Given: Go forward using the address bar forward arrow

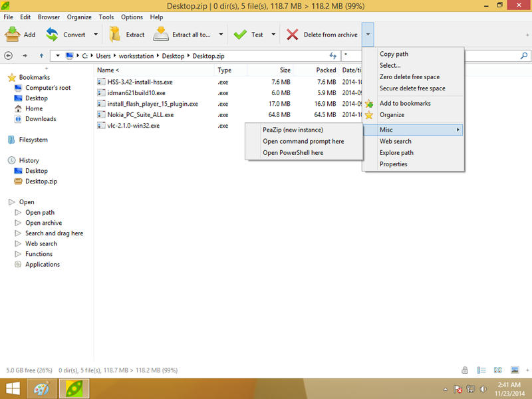Looking at the screenshot, I should [x=25, y=56].
